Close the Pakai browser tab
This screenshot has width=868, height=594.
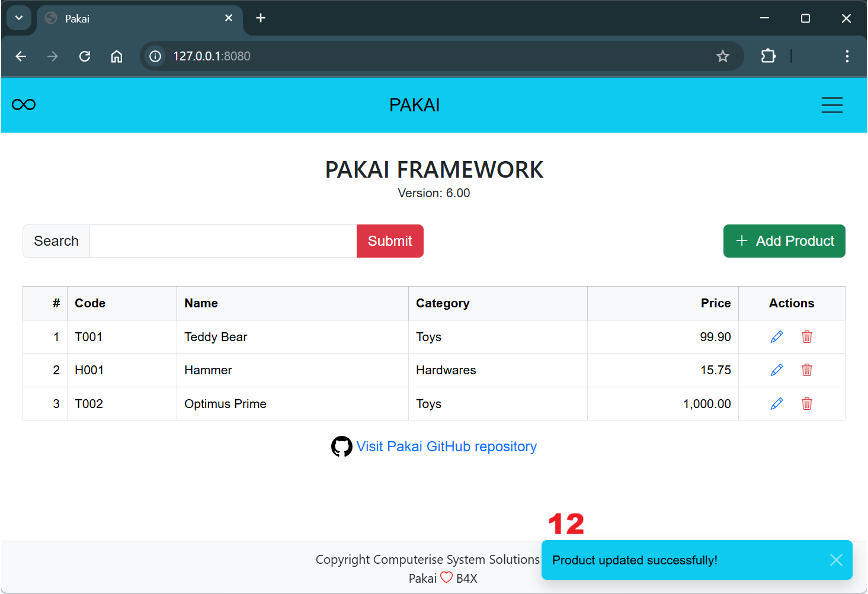tap(229, 18)
